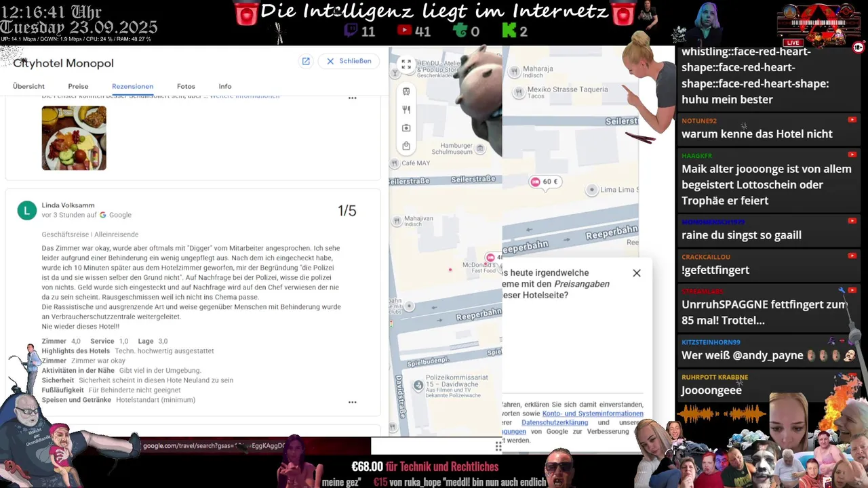Open the breakfast food review photo
The width and height of the screenshot is (868, 488).
[74, 138]
